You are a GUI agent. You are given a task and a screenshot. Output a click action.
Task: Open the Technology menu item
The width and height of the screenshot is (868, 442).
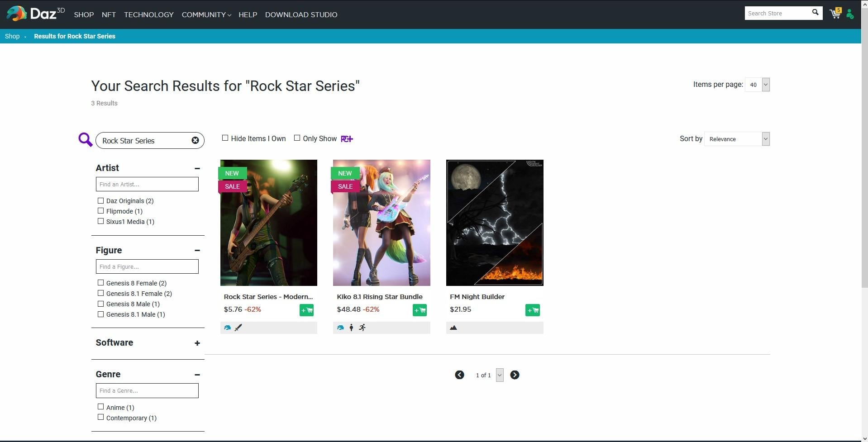pyautogui.click(x=149, y=14)
